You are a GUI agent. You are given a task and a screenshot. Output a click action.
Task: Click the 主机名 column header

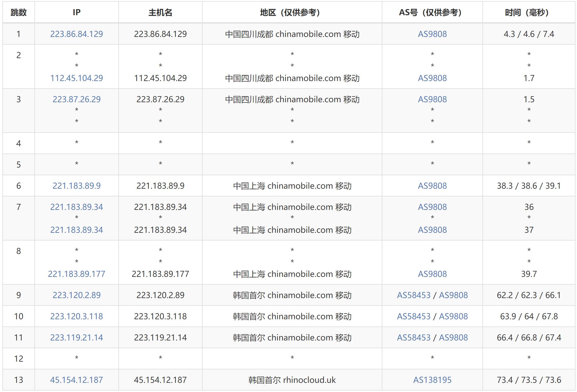point(160,12)
